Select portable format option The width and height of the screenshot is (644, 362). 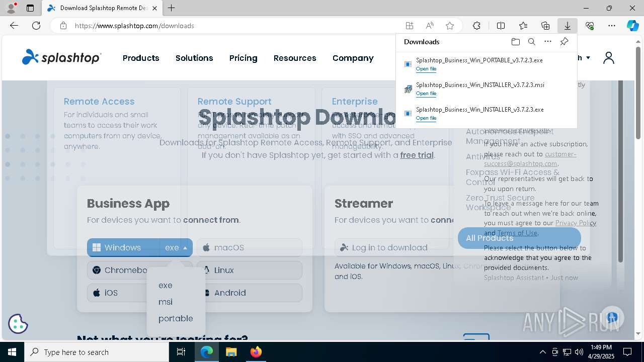(176, 318)
